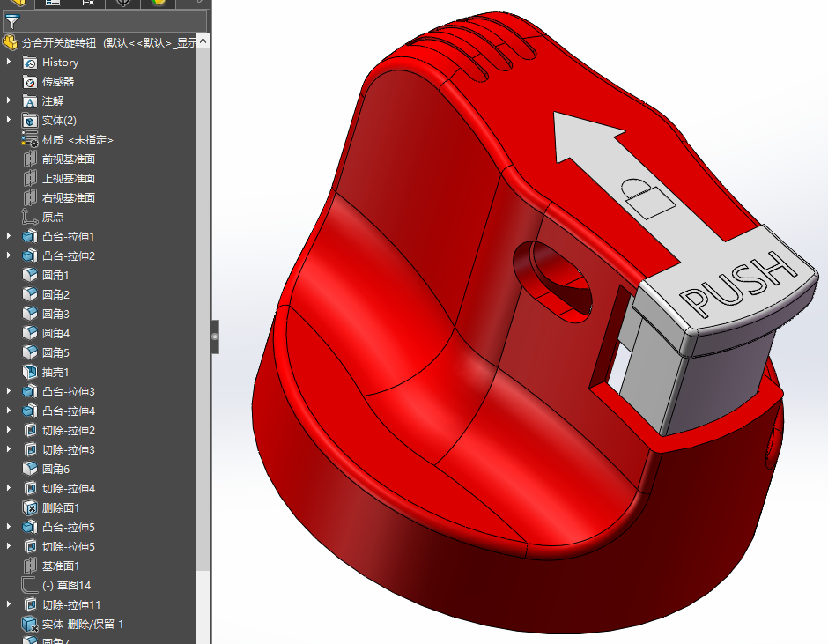
Task: Click the History folder icon
Action: point(30,63)
